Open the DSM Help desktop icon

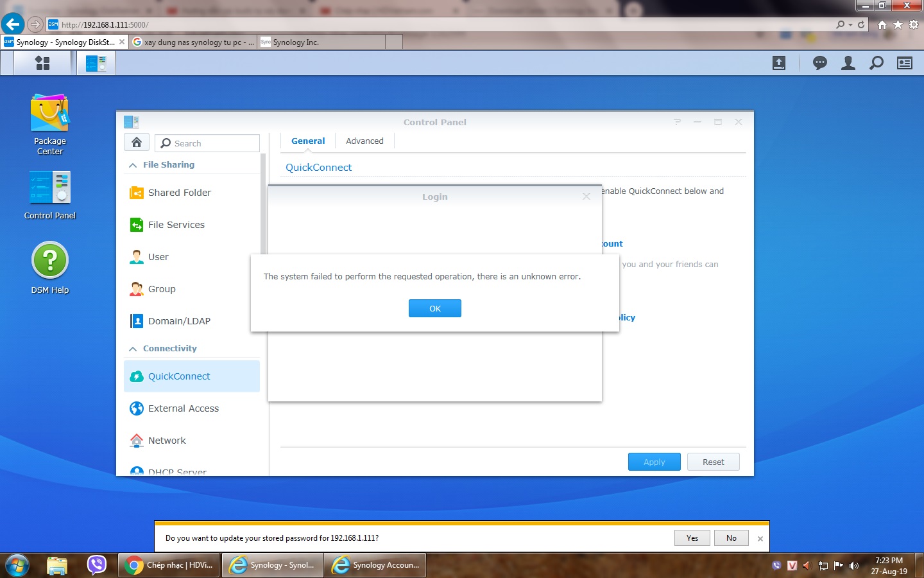coord(50,268)
